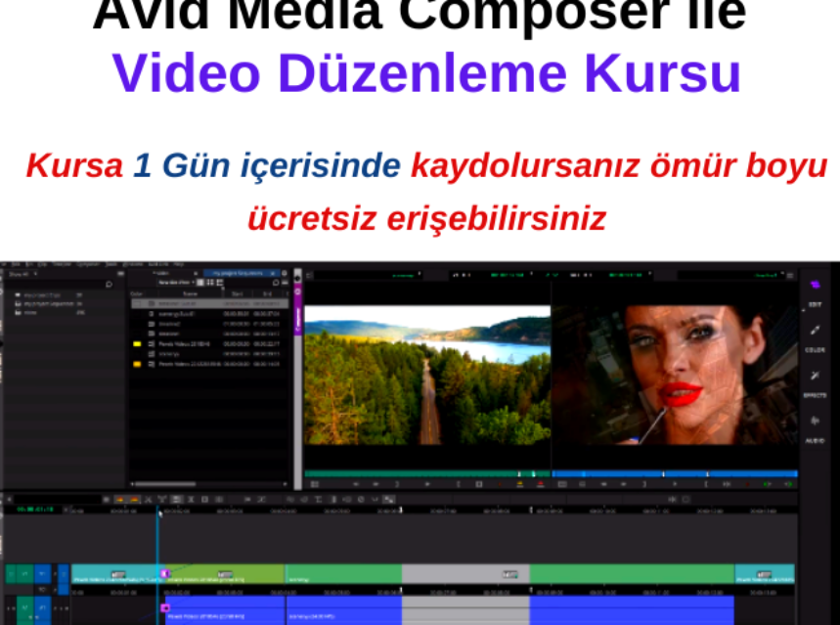
Task: Click the project panel search icon
Action: point(110,284)
